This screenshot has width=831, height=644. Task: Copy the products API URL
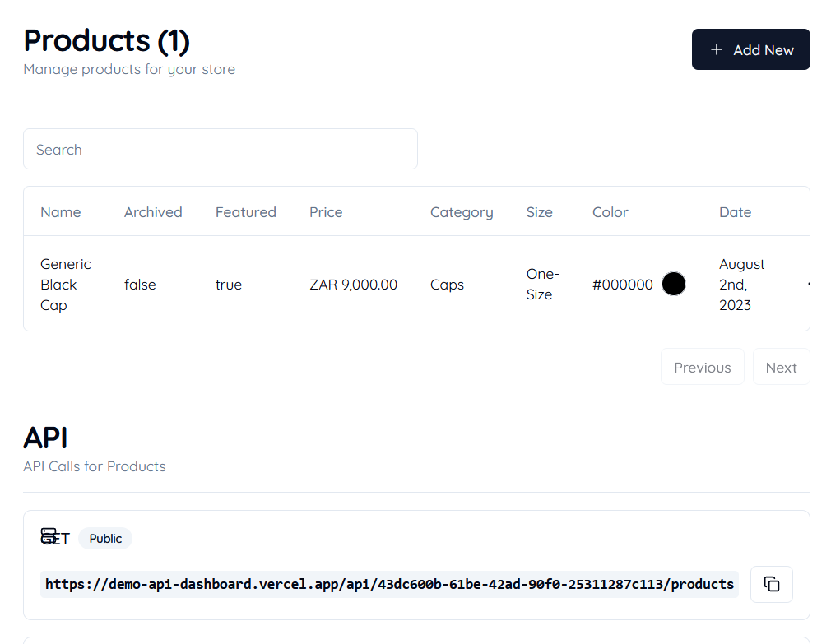coord(771,584)
